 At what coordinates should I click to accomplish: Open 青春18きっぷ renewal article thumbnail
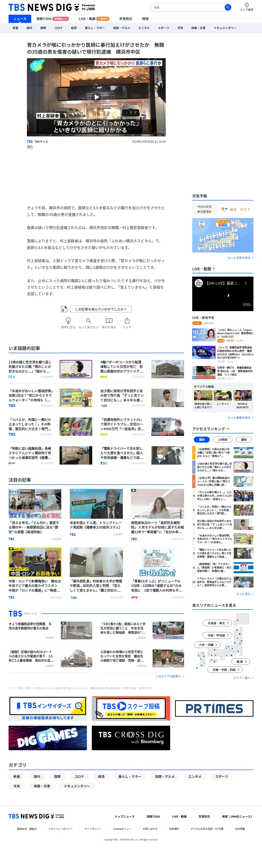click(x=157, y=562)
